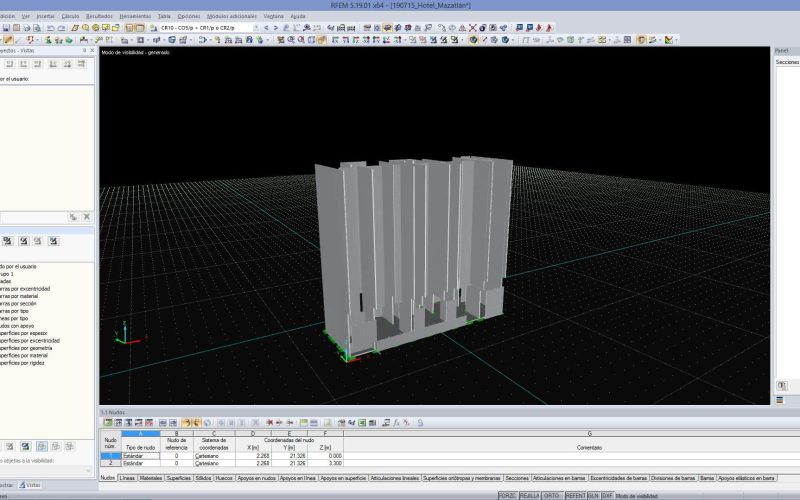Click the Save icon in the main toolbar
The image size is (800, 500).
click(x=7, y=28)
